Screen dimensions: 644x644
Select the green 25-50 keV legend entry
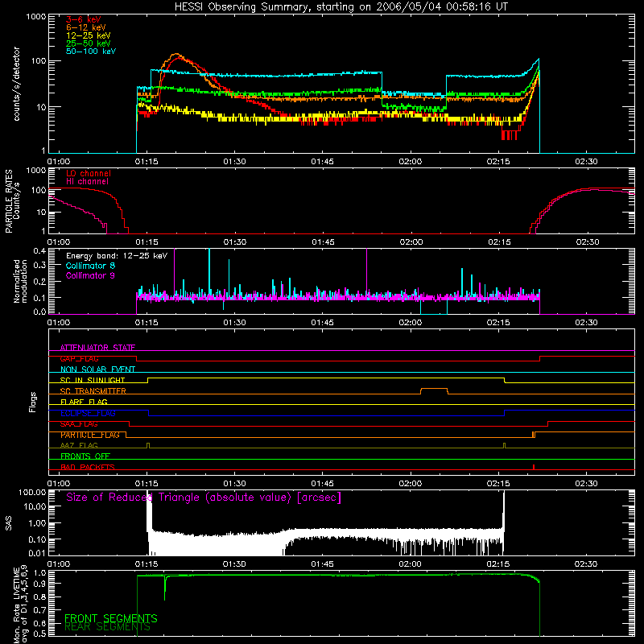tap(89, 43)
